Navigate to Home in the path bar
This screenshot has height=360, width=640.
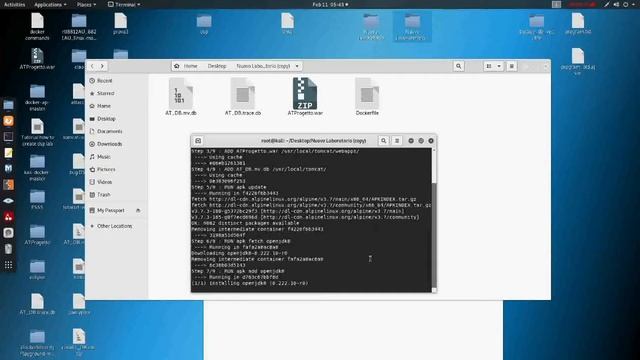click(x=187, y=66)
